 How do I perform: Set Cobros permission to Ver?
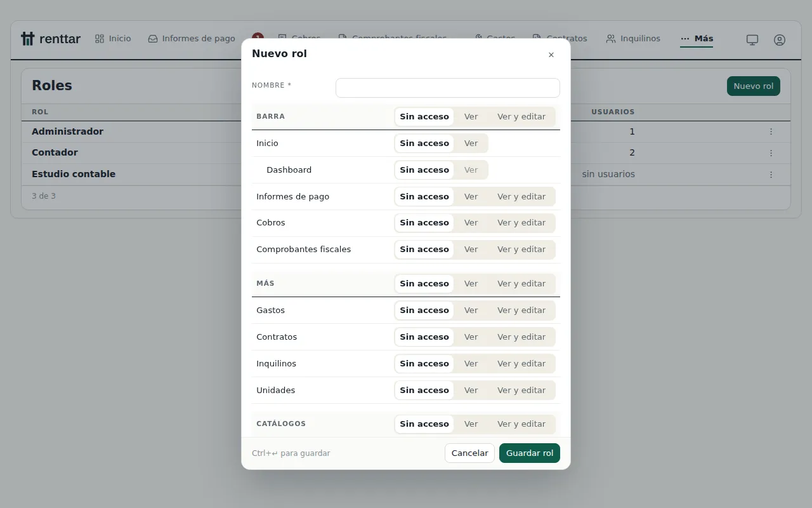[471, 223]
